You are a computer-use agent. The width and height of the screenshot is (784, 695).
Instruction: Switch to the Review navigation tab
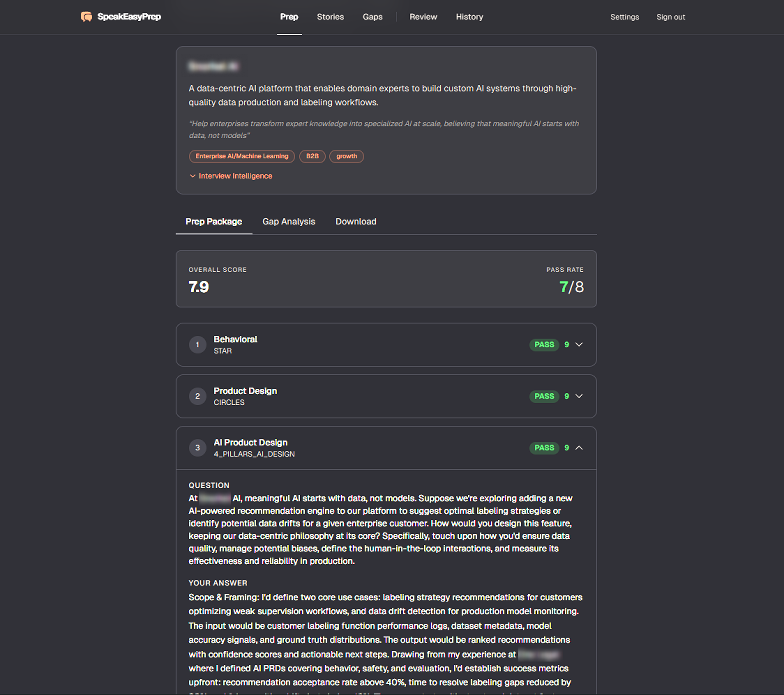[423, 17]
